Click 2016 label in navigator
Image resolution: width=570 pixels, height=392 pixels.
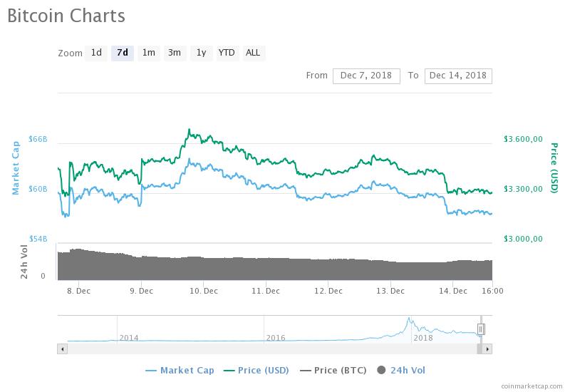tap(276, 338)
